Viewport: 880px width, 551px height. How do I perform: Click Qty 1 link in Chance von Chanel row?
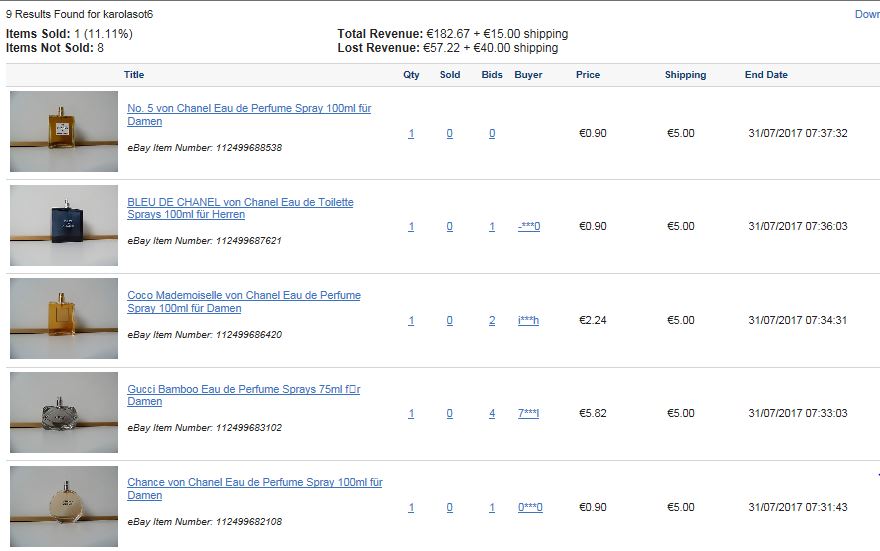click(411, 507)
